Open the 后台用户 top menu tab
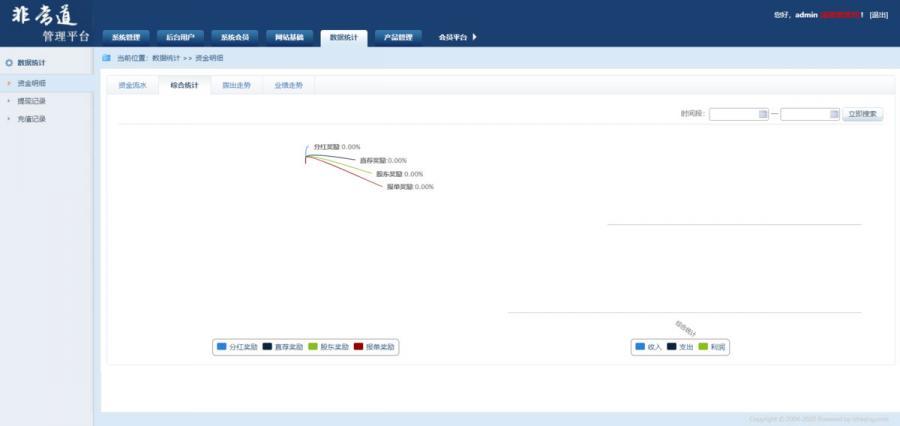This screenshot has width=900, height=426. pyautogui.click(x=180, y=37)
